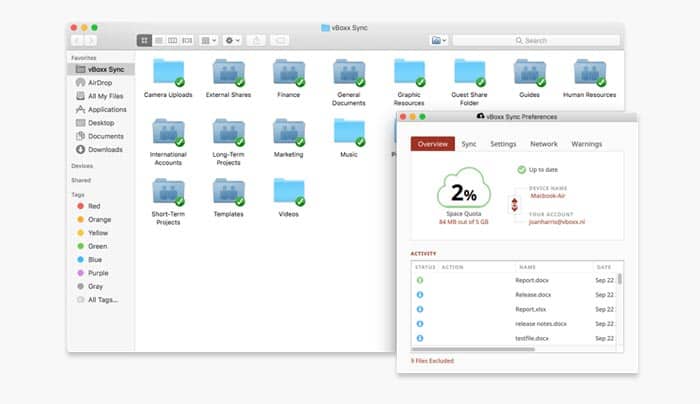
Task: Open the Guest Share Folder
Action: [x=469, y=73]
